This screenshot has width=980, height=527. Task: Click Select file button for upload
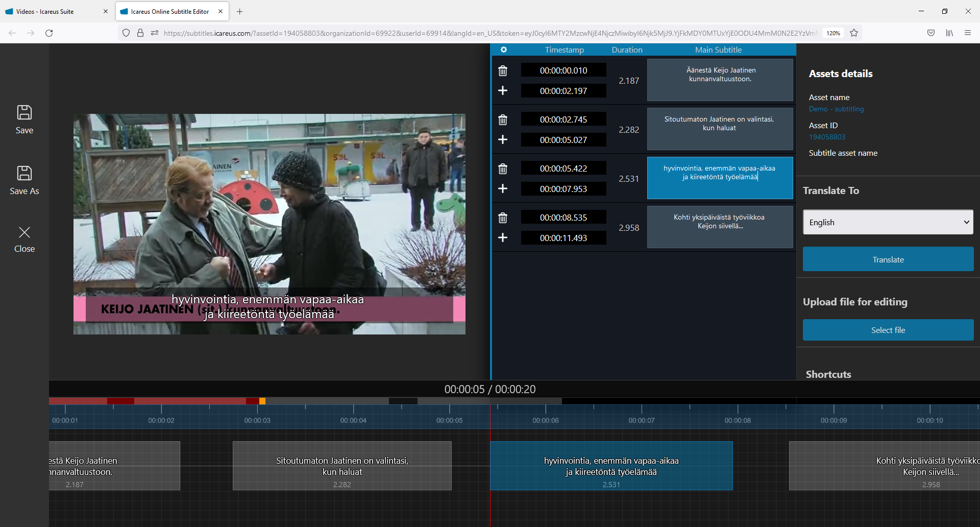(x=888, y=330)
